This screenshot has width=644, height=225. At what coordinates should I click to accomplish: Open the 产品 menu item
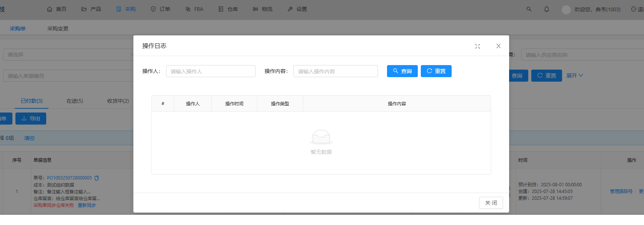(x=91, y=9)
